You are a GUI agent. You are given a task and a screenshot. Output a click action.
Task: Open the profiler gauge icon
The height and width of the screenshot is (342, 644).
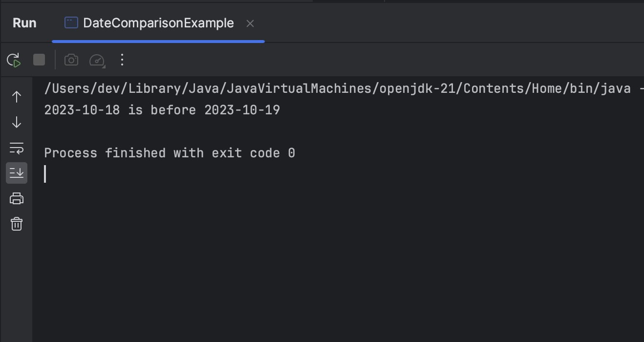tap(97, 60)
